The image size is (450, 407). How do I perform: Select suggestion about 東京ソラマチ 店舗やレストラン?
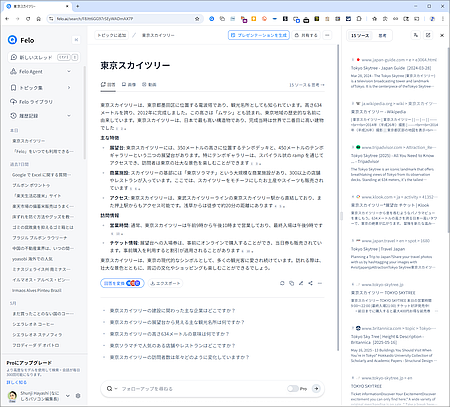coord(172,346)
